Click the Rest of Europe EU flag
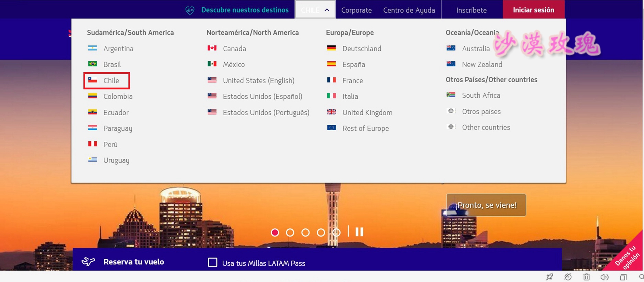This screenshot has height=282, width=644. point(332,128)
